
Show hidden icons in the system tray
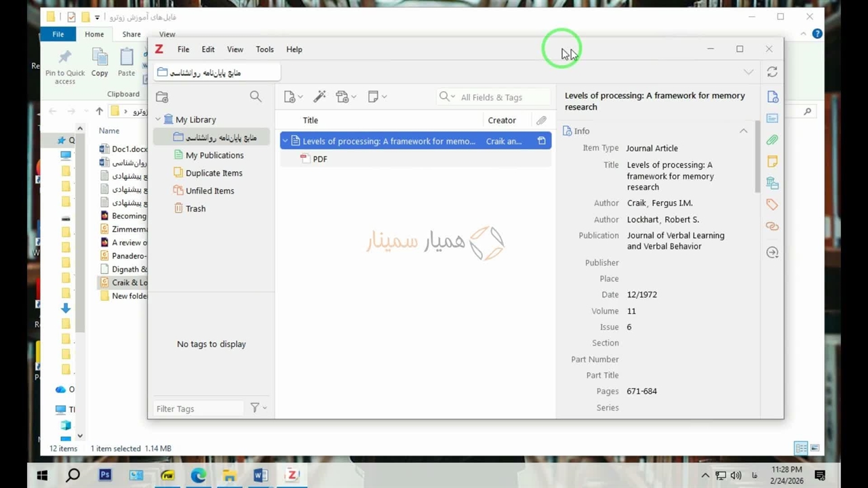point(705,475)
